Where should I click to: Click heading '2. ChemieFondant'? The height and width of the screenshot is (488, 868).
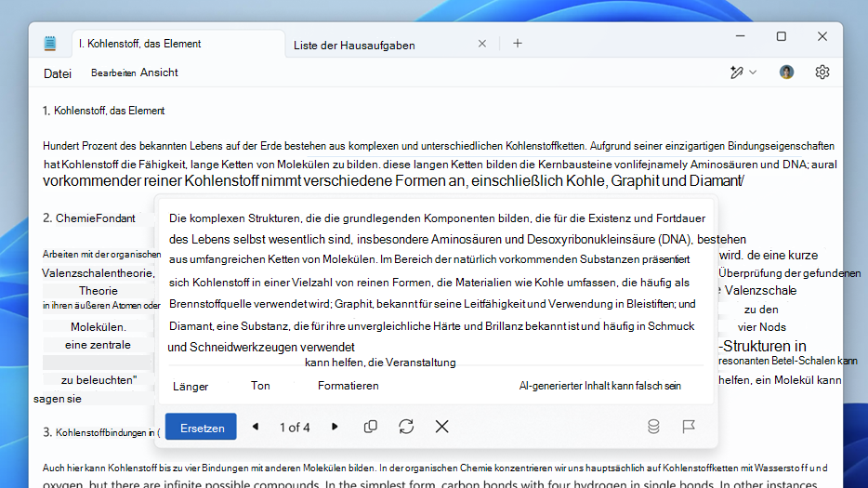tap(89, 218)
